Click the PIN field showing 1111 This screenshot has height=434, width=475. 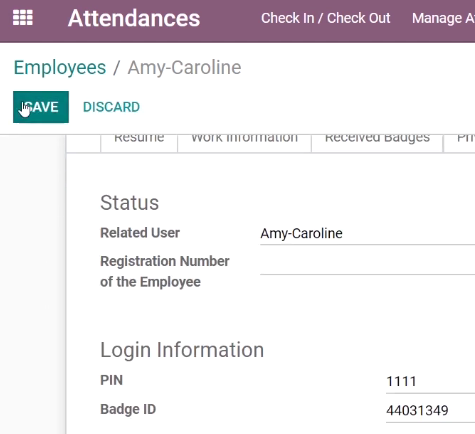click(x=430, y=381)
